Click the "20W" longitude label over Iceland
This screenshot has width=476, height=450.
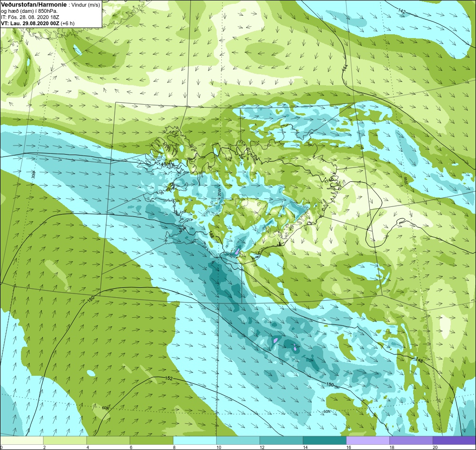218,193
